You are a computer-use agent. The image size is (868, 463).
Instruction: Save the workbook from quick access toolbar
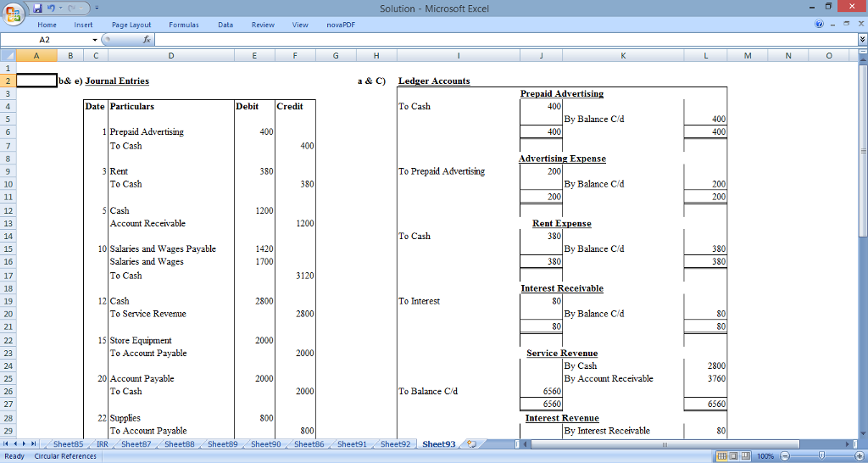37,8
